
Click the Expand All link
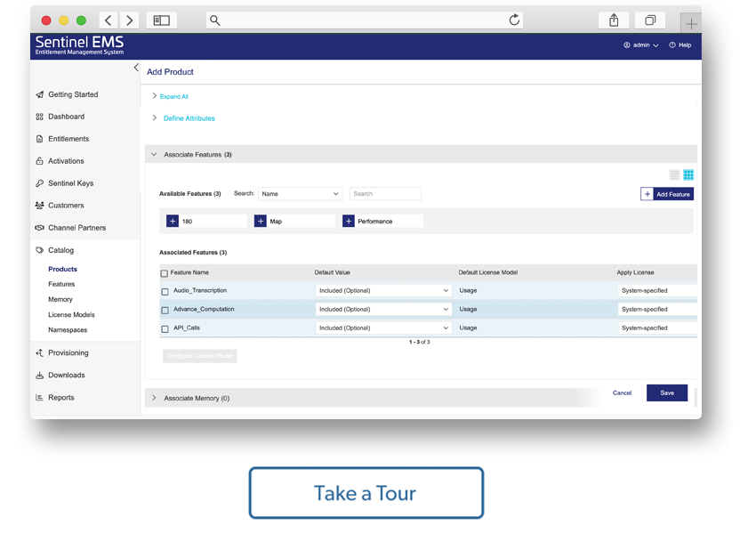(x=174, y=96)
